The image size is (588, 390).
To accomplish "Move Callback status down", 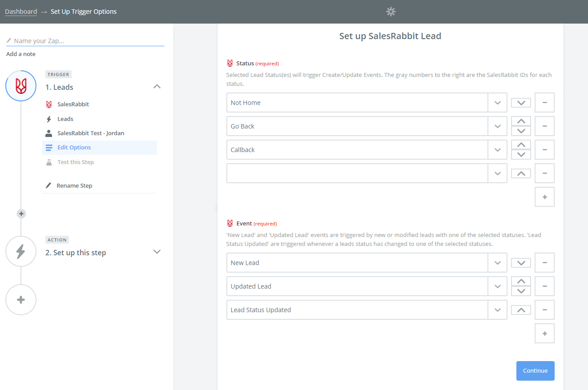I will point(521,155).
